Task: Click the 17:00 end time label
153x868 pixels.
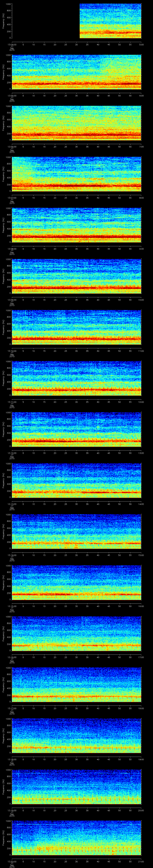Action: pos(141,657)
